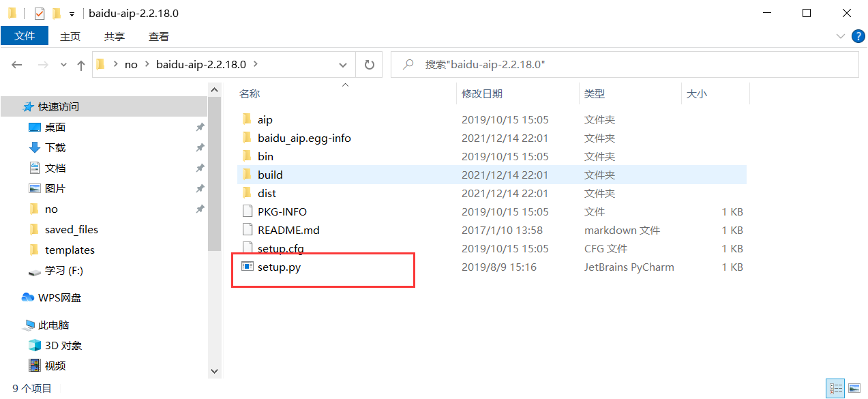Click the baidu-aip-2.2.18.0 breadcrumb segment
Screen dimensions: 868x399
[201, 65]
